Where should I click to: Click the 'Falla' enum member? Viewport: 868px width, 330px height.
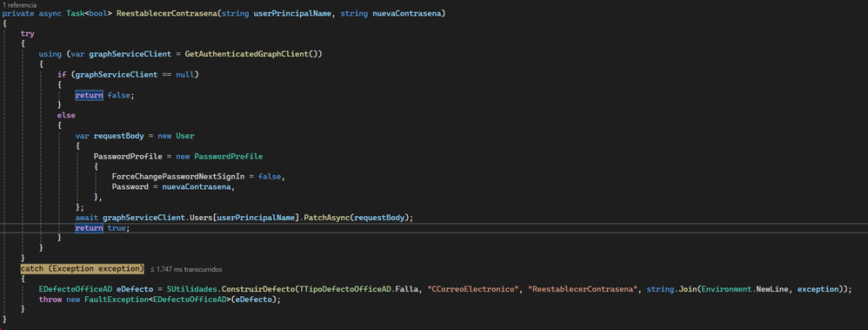click(x=405, y=290)
